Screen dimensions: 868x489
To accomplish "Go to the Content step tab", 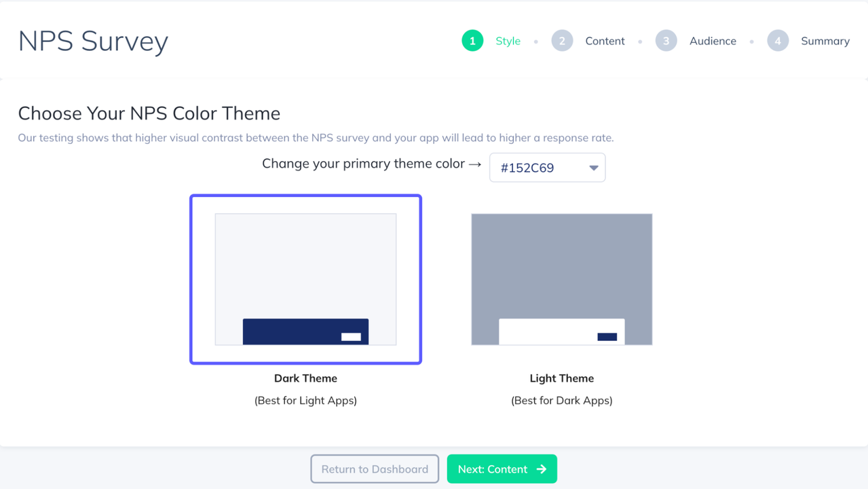I will click(605, 41).
